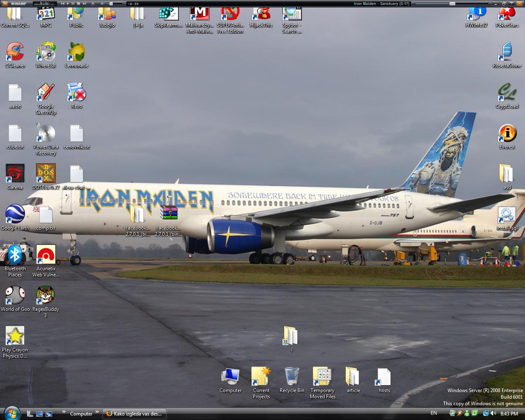This screenshot has height=420, width=525.
Task: Click the SUPERAntiSpyware Free Edition icon
Action: click(231, 21)
